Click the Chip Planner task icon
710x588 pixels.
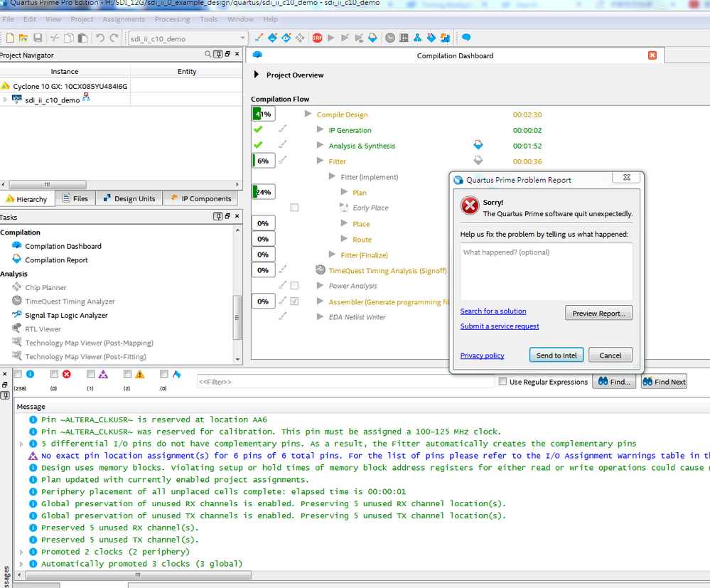(x=18, y=288)
